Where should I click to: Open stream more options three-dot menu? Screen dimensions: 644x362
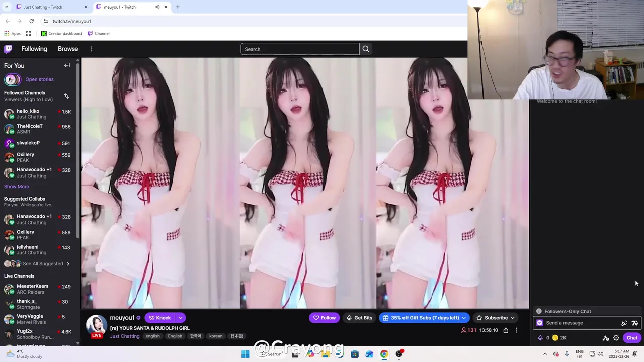[516, 330]
